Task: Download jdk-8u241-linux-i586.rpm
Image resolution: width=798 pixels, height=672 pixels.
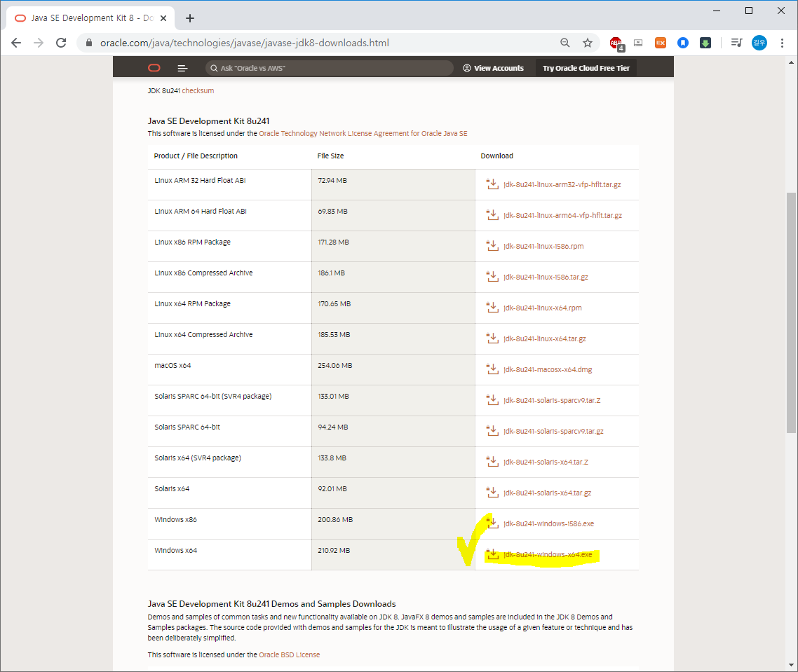Action: point(543,246)
